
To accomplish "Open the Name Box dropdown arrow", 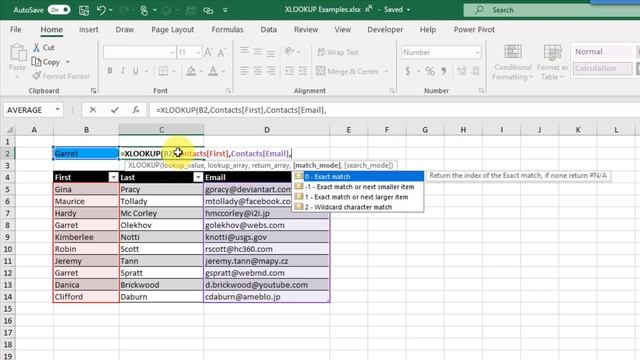I will click(58, 110).
